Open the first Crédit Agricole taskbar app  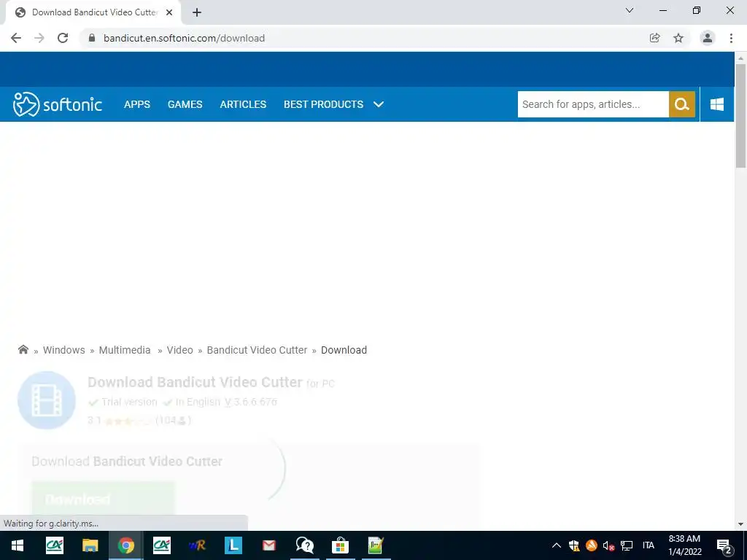tap(54, 545)
